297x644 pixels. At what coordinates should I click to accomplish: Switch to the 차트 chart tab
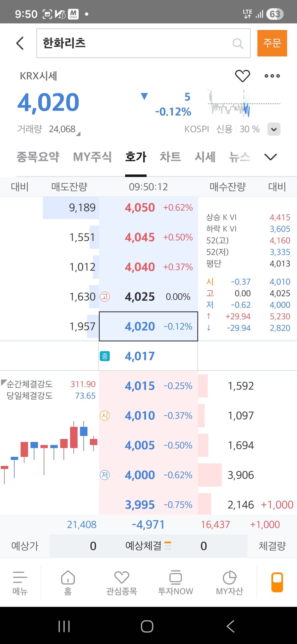(170, 158)
